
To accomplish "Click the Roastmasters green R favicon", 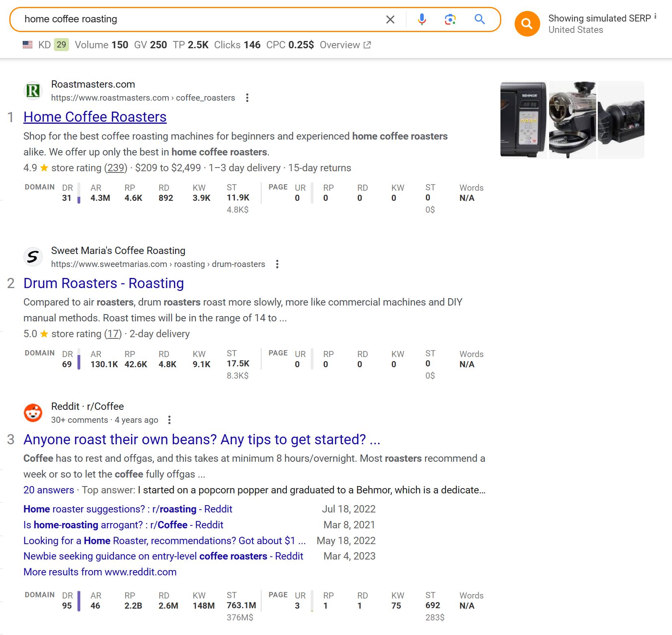I will click(33, 90).
